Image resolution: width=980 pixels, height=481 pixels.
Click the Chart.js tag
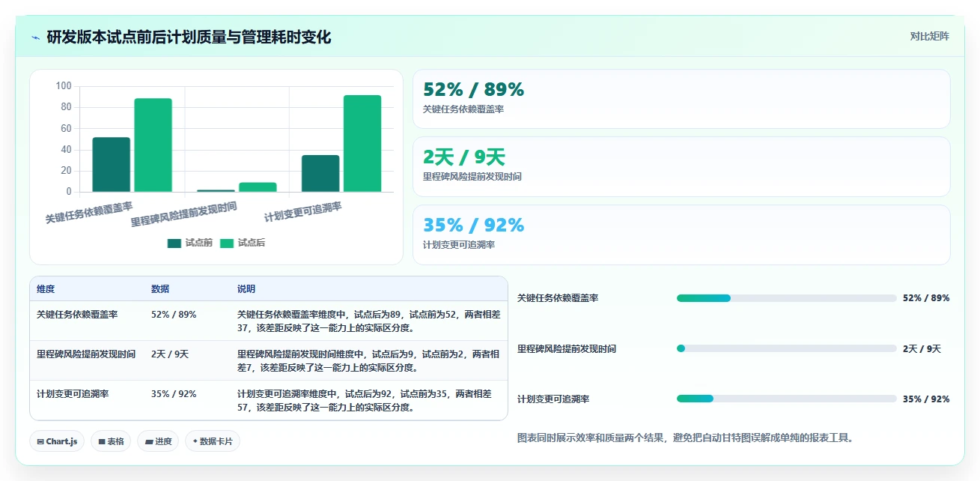[57, 441]
